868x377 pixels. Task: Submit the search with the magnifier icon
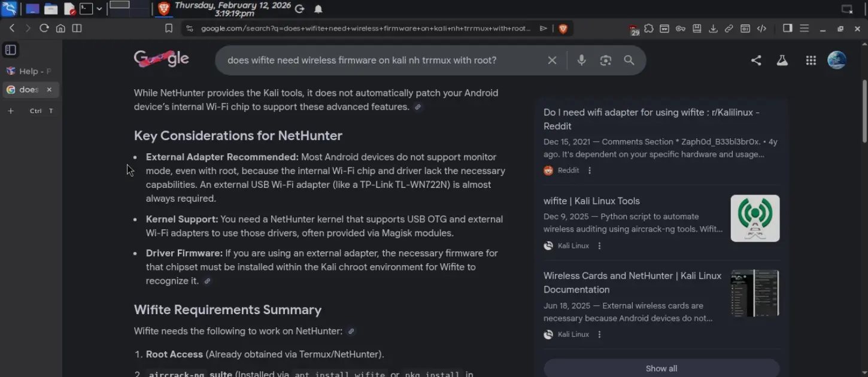coord(629,60)
